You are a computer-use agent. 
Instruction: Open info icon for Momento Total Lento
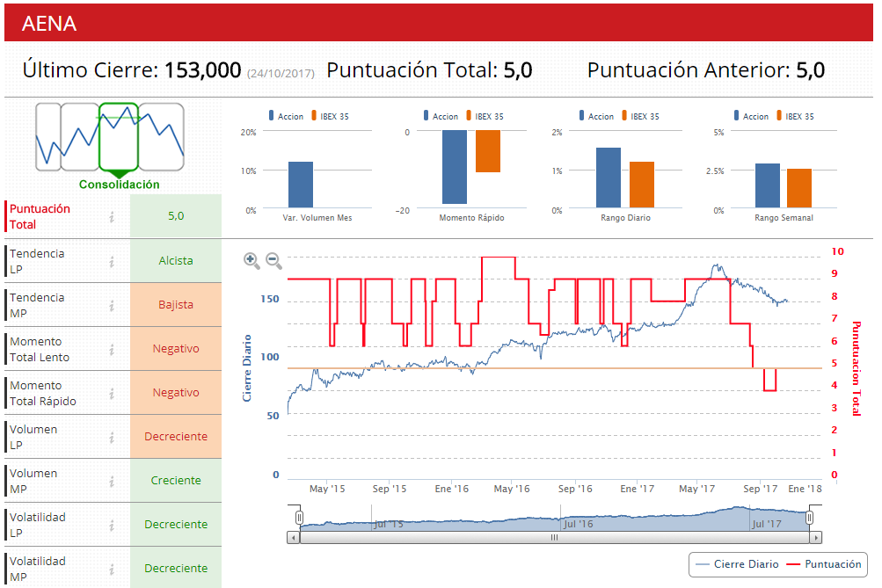(x=112, y=350)
